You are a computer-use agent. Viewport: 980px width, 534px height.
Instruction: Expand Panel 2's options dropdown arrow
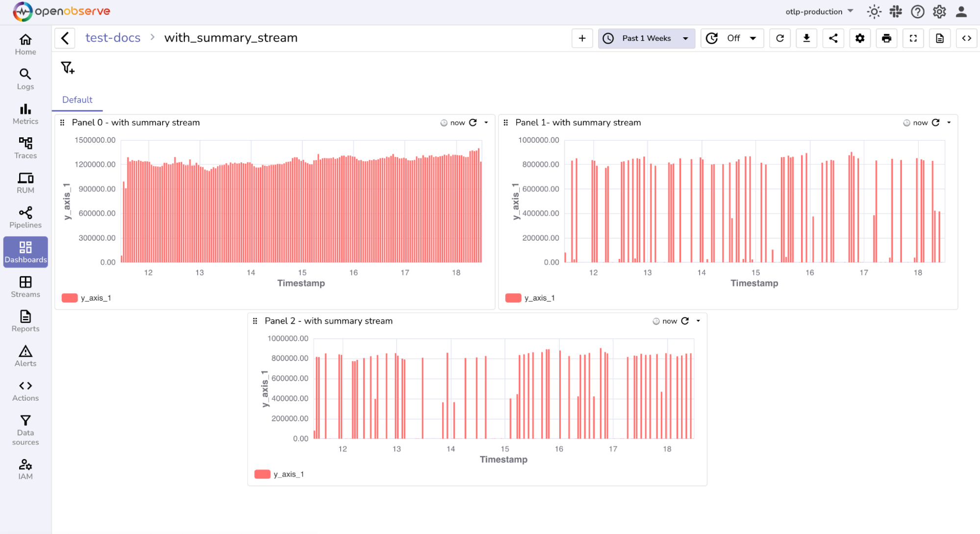pos(698,321)
